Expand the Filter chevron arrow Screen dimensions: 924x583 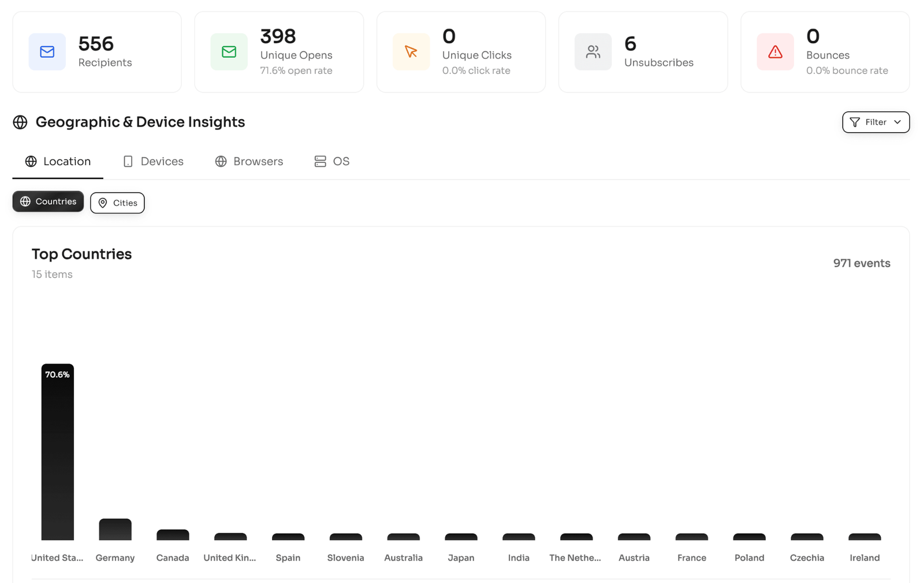[897, 122]
